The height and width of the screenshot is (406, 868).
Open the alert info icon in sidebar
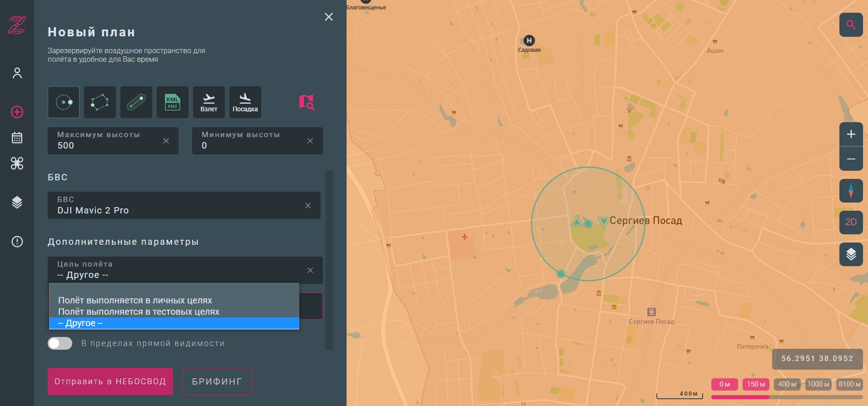click(x=17, y=242)
